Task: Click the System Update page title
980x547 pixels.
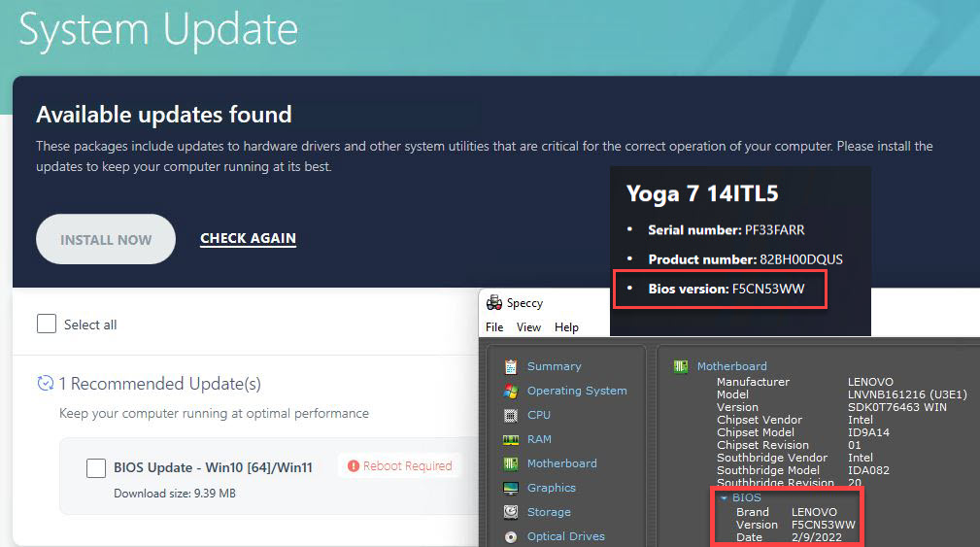Action: 158,29
